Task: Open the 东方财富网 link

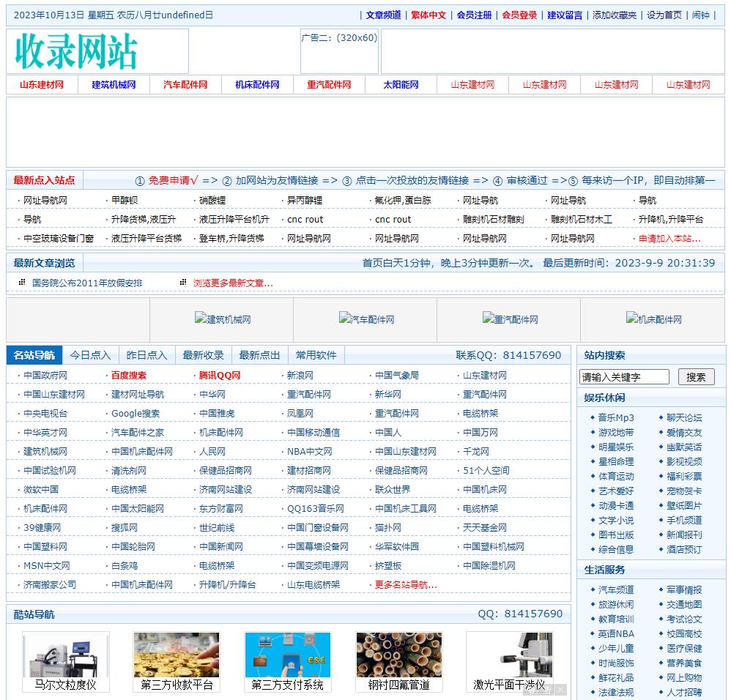Action: 221,508
